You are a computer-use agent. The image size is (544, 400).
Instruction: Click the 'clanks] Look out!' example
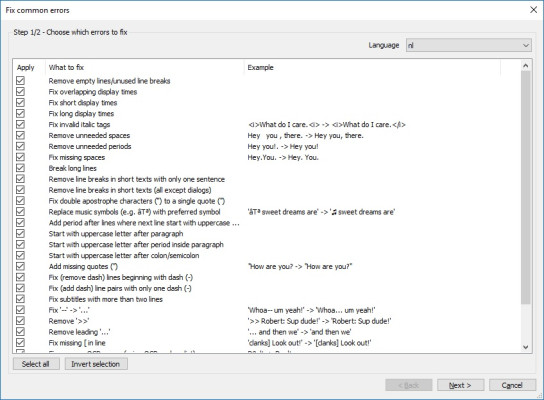coord(309,343)
